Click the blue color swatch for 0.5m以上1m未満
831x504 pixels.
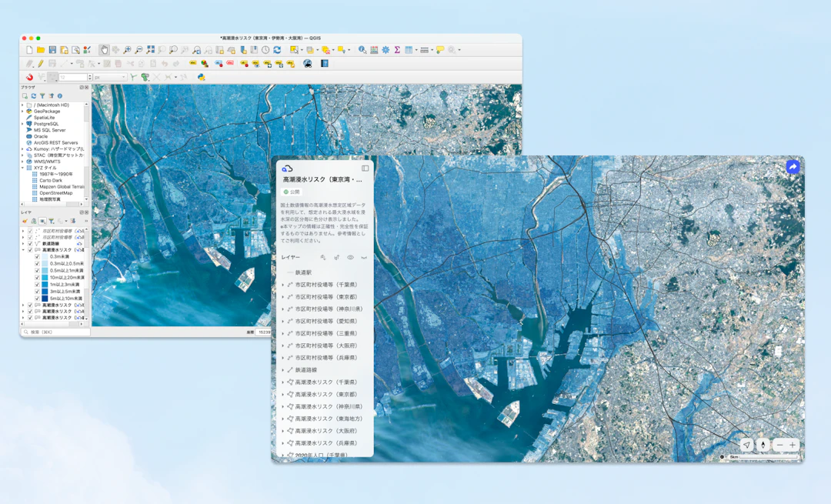tap(45, 270)
